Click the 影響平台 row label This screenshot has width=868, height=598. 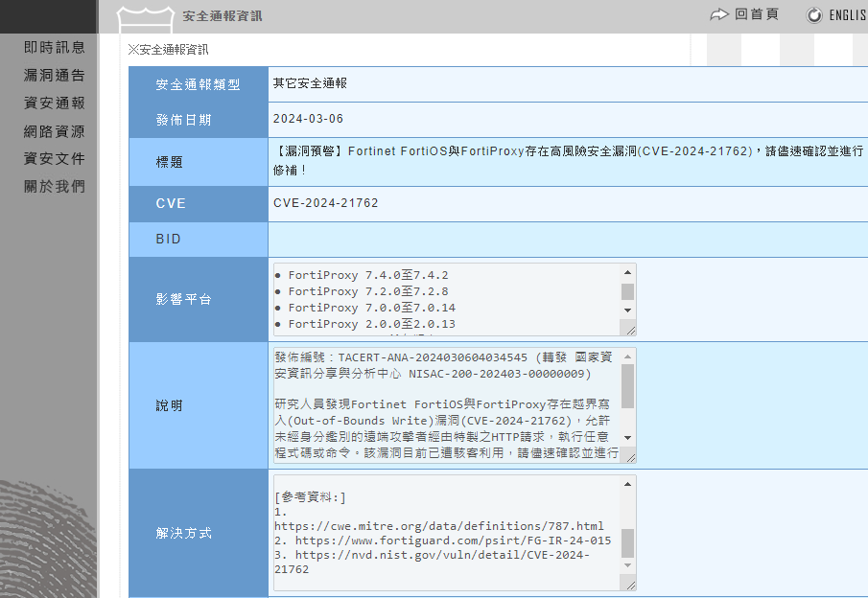click(x=183, y=299)
